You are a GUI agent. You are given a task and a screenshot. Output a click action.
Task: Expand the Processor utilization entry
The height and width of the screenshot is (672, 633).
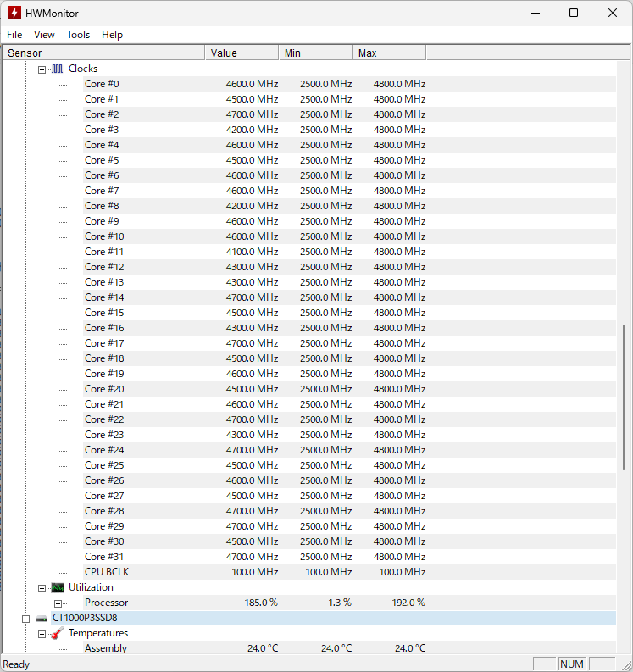coord(58,603)
